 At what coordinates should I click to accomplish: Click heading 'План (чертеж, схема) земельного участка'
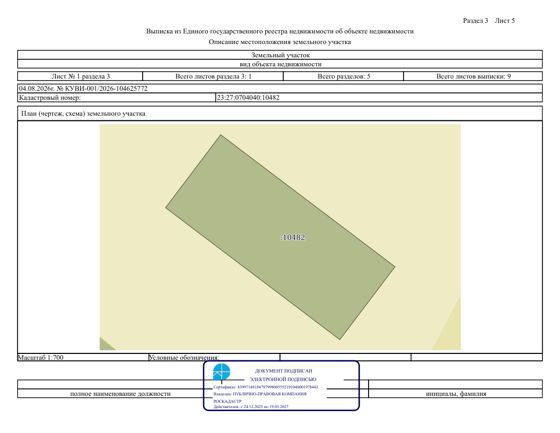click(83, 114)
